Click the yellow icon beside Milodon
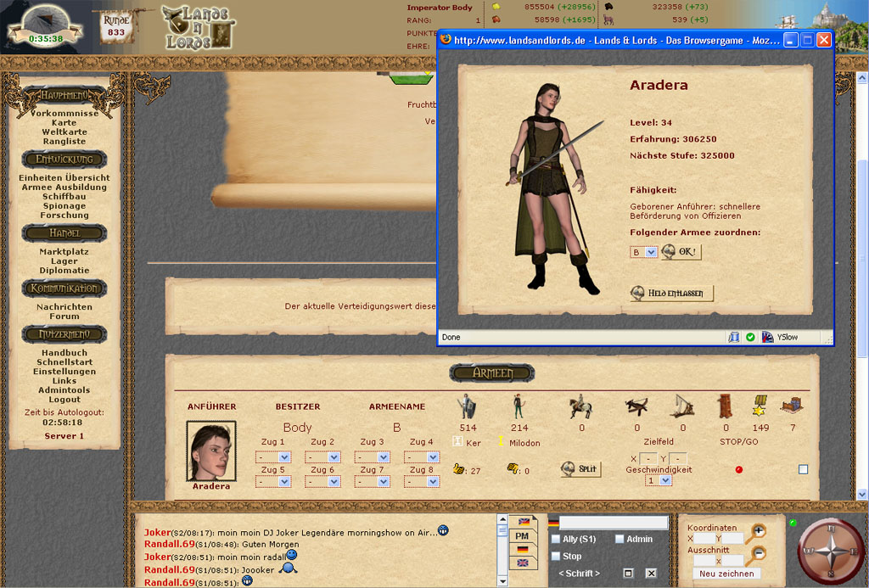 (x=501, y=441)
